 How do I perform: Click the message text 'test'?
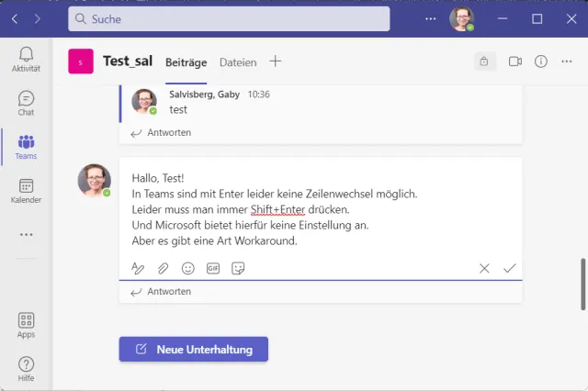pos(178,110)
